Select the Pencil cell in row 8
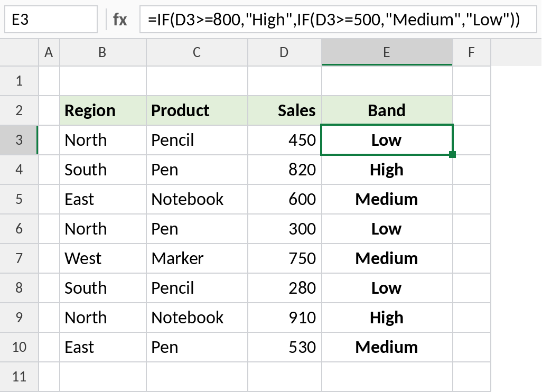The width and height of the screenshot is (542, 392). click(x=197, y=288)
